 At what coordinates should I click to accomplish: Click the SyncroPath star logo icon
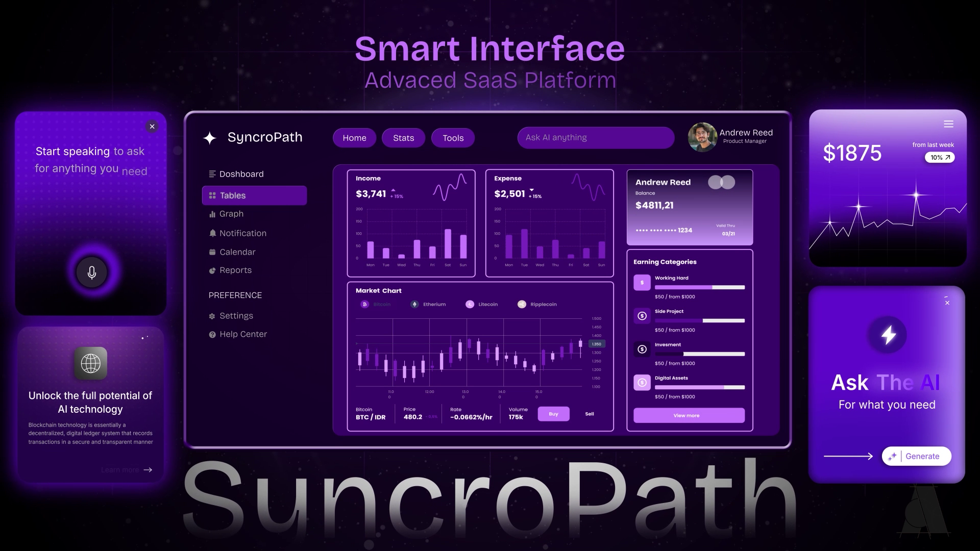(x=209, y=138)
